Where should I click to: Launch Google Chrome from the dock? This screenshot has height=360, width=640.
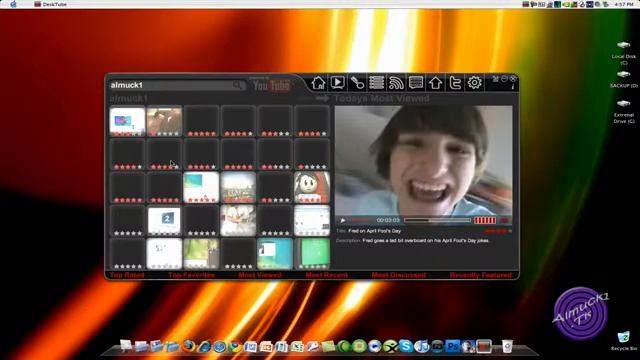(x=235, y=347)
